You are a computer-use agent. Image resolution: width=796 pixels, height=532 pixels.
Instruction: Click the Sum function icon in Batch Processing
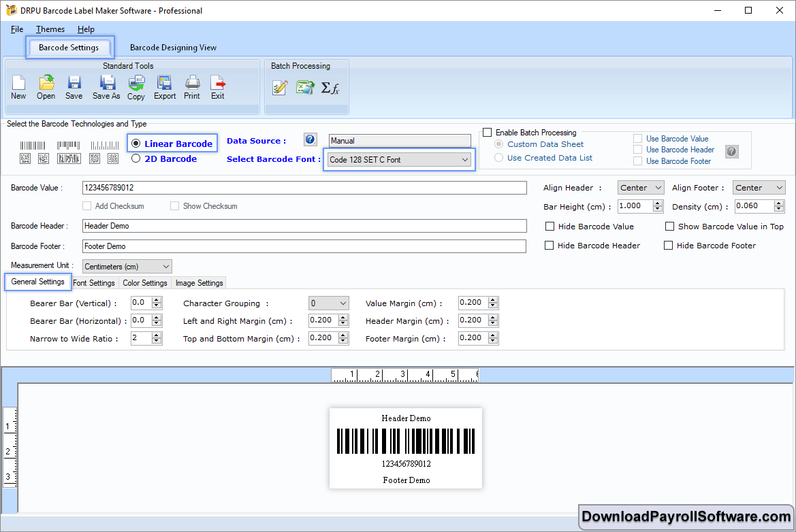tap(332, 87)
